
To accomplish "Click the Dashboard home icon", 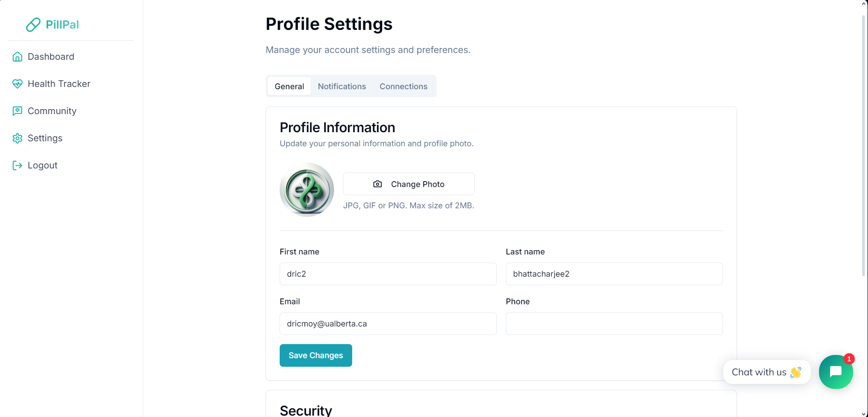I will click(17, 57).
